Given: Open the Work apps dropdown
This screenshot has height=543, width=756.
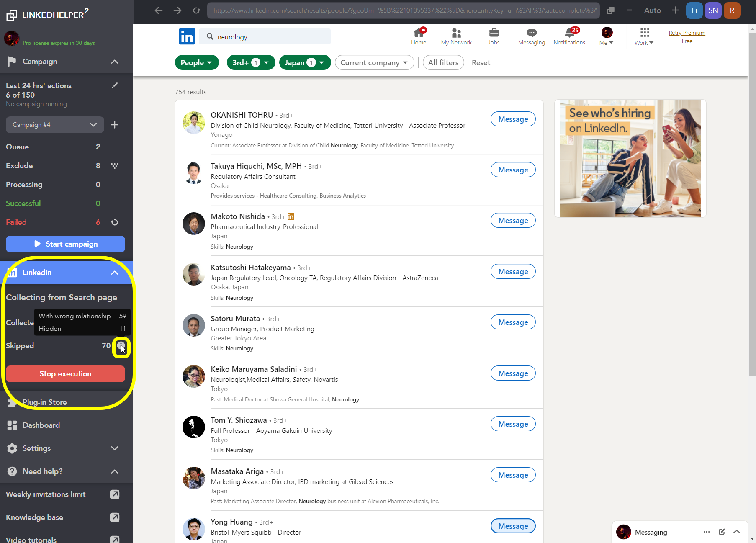Looking at the screenshot, I should 644,36.
